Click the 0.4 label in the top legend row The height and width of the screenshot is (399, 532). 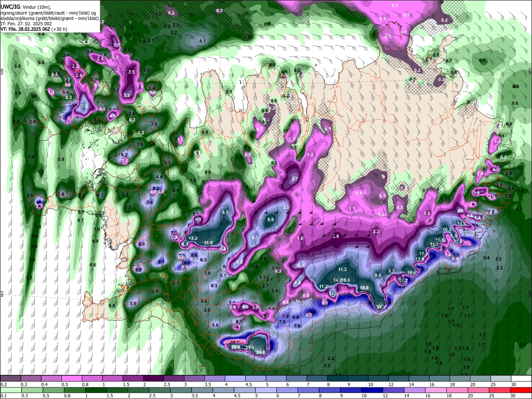[44, 384]
